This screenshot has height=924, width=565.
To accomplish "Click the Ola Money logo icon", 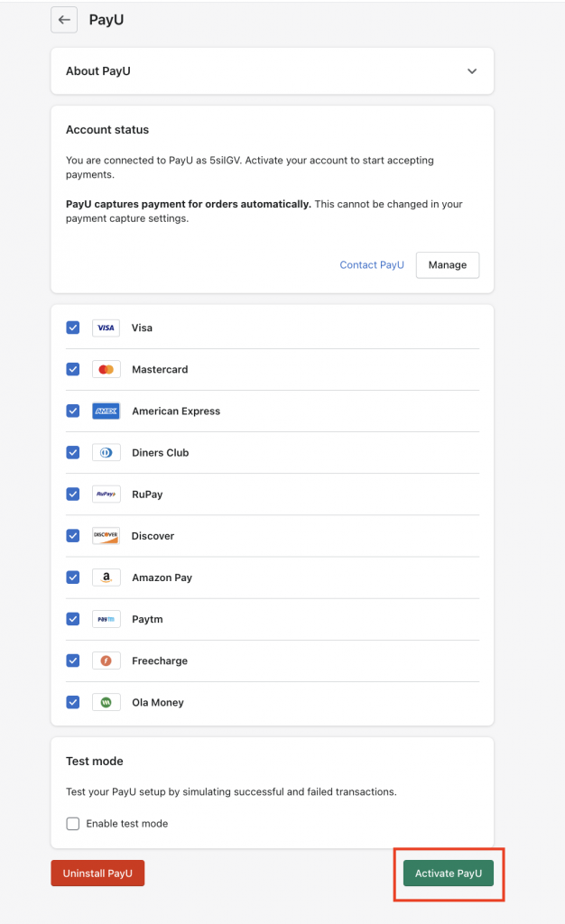I will click(106, 702).
